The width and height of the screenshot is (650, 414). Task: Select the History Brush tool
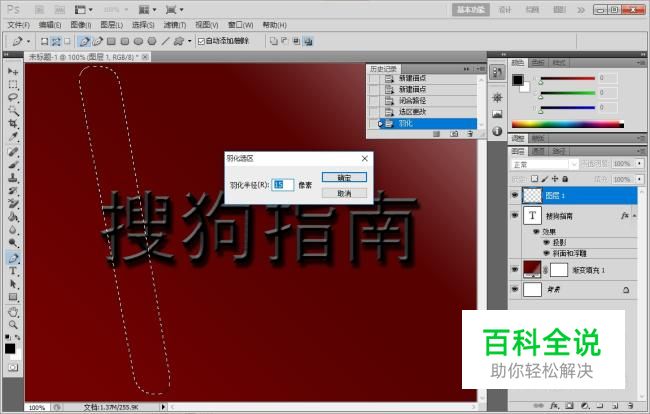coord(13,191)
